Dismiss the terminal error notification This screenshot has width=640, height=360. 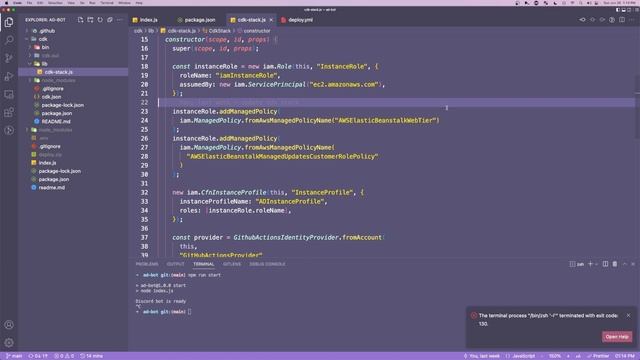(628, 316)
